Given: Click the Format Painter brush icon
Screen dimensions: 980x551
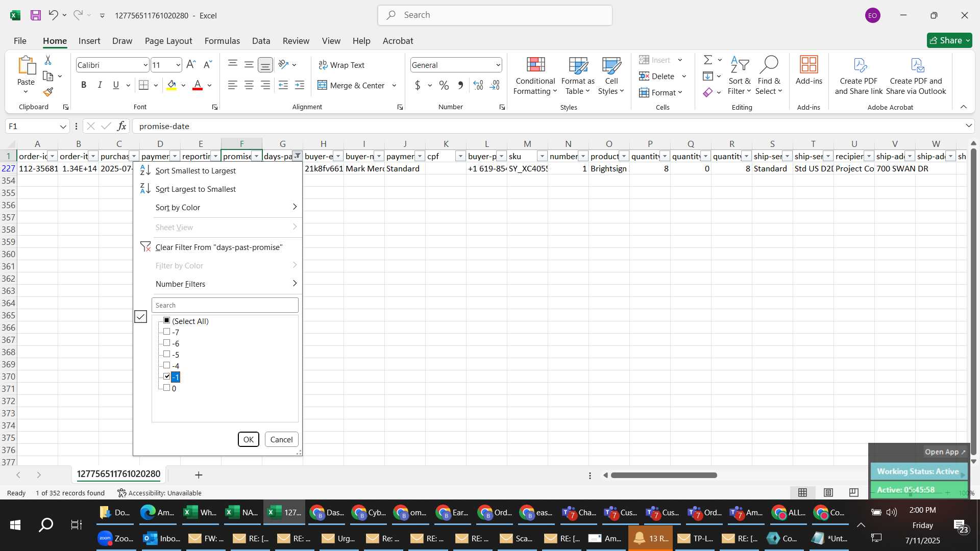Looking at the screenshot, I should coord(48,92).
